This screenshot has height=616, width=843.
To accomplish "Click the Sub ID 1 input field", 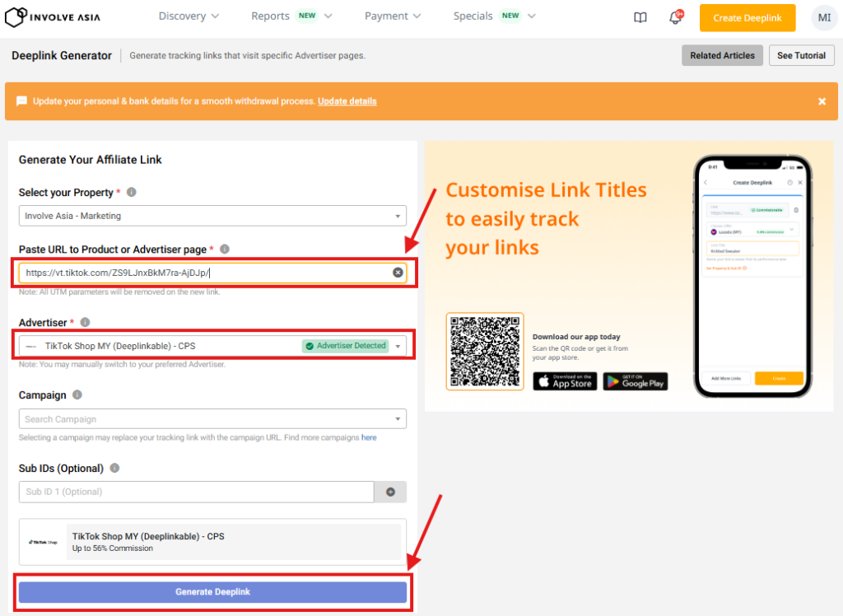I will point(196,492).
